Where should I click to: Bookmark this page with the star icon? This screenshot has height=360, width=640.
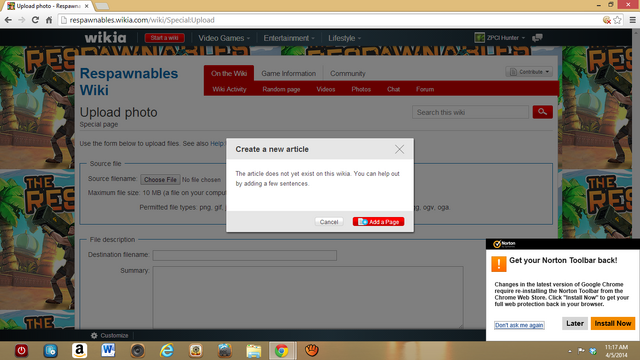coord(618,20)
